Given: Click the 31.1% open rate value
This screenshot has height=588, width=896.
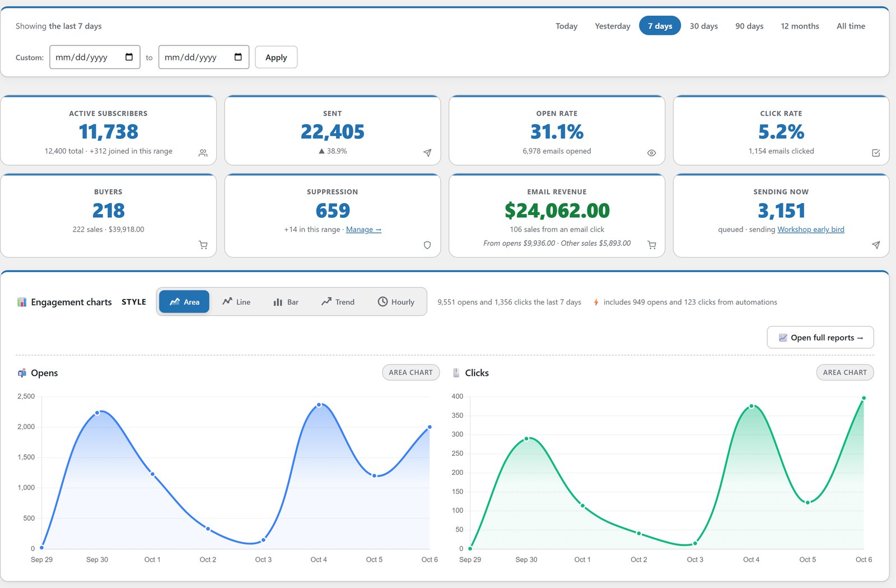Looking at the screenshot, I should 557,132.
